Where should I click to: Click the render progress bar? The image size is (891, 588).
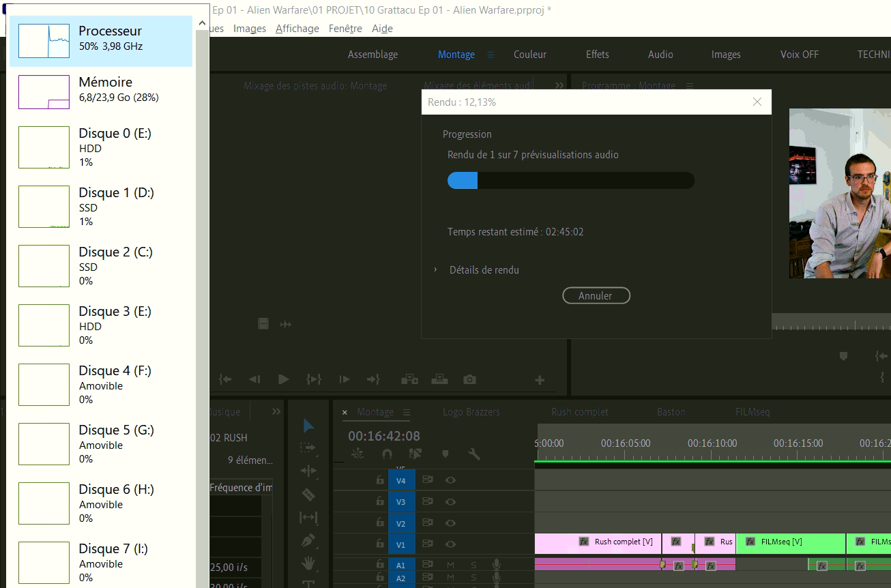[570, 180]
